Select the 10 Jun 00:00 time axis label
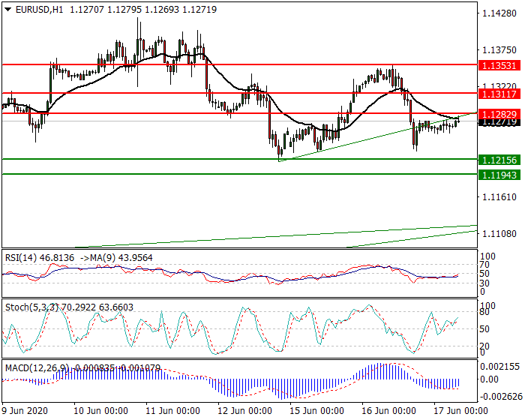 tap(100, 410)
